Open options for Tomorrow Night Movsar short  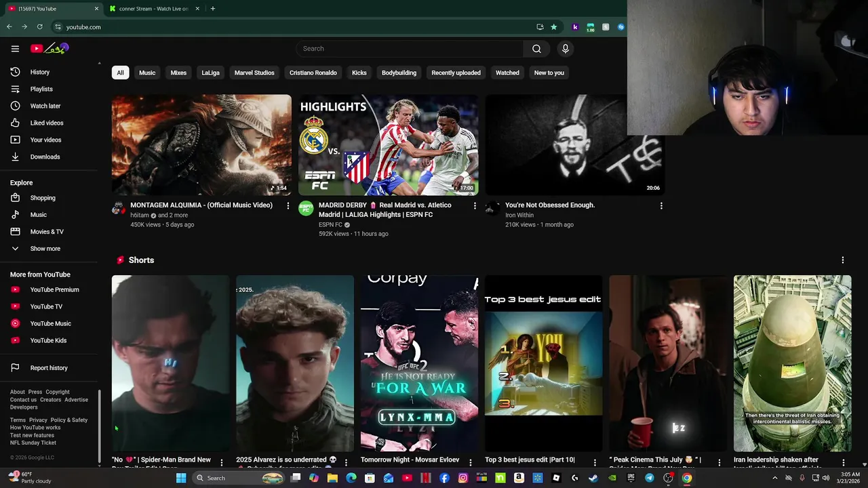click(x=471, y=462)
